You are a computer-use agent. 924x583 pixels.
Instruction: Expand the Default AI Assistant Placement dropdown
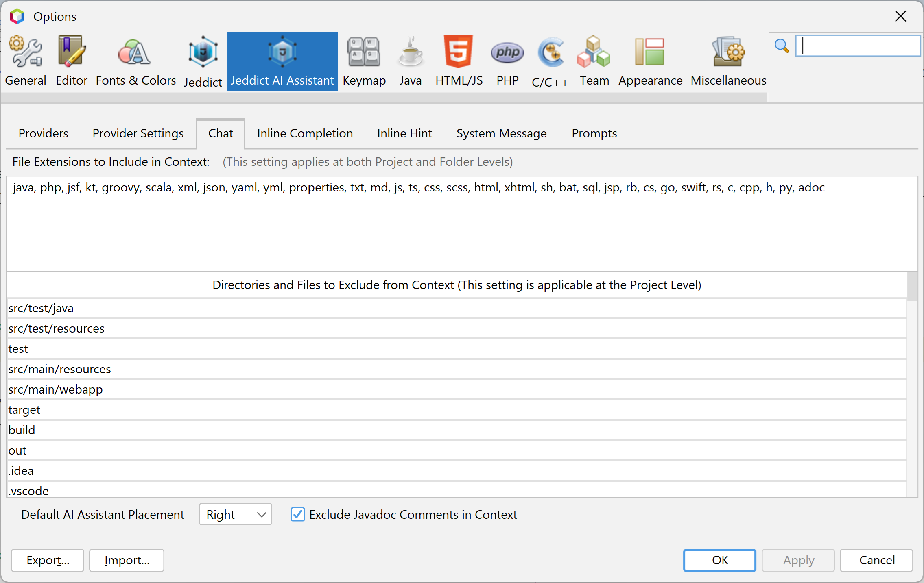[235, 514]
